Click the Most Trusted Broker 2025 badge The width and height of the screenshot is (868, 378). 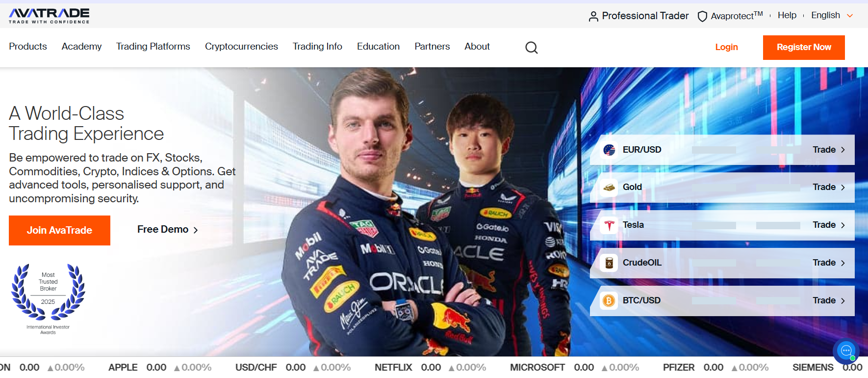tap(48, 299)
